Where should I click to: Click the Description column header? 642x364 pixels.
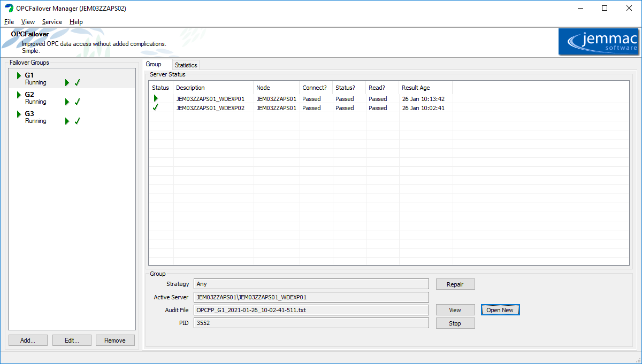point(190,88)
